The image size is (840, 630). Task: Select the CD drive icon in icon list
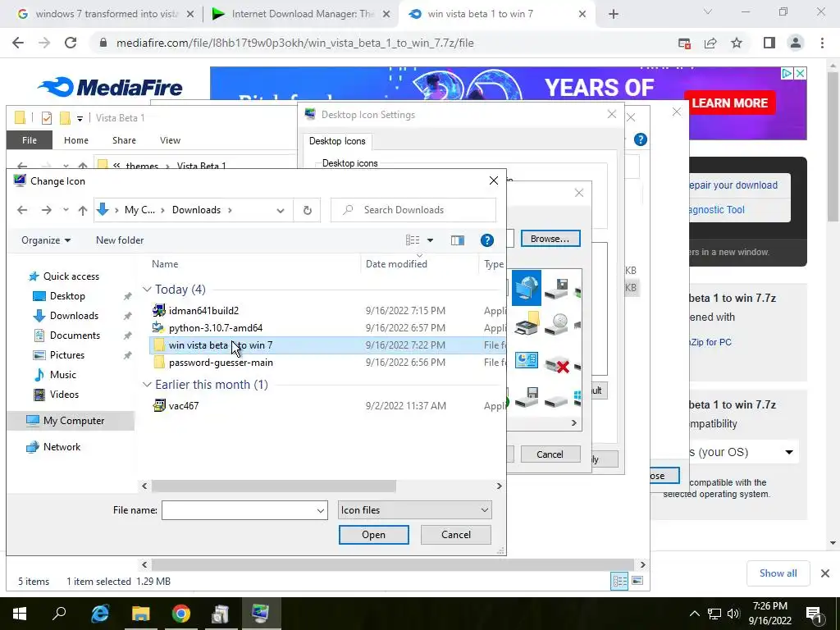pos(557,325)
